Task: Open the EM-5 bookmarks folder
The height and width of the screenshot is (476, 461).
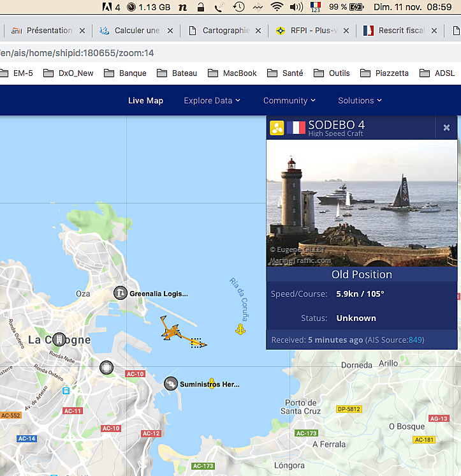Action: [x=17, y=73]
